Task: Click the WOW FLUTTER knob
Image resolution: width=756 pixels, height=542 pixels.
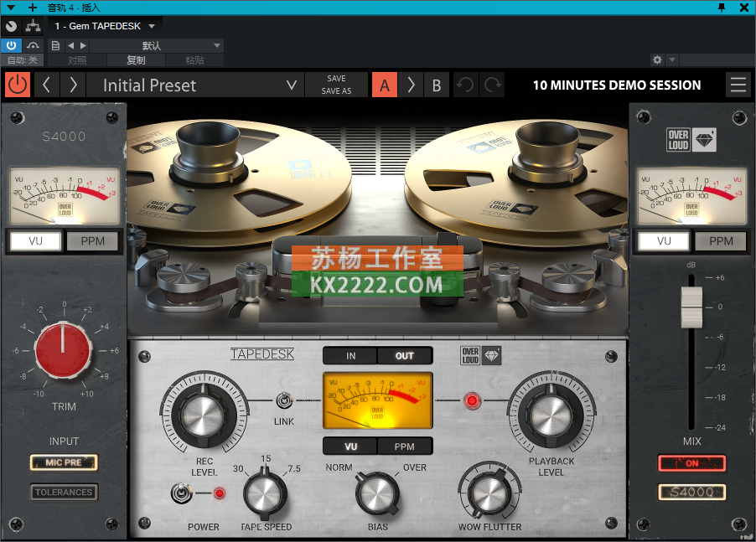Action: [489, 493]
